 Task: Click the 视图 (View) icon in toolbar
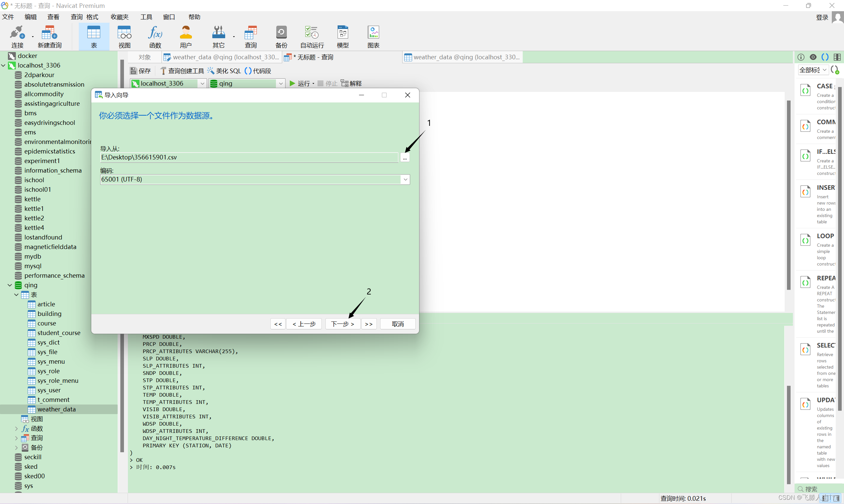click(x=124, y=37)
